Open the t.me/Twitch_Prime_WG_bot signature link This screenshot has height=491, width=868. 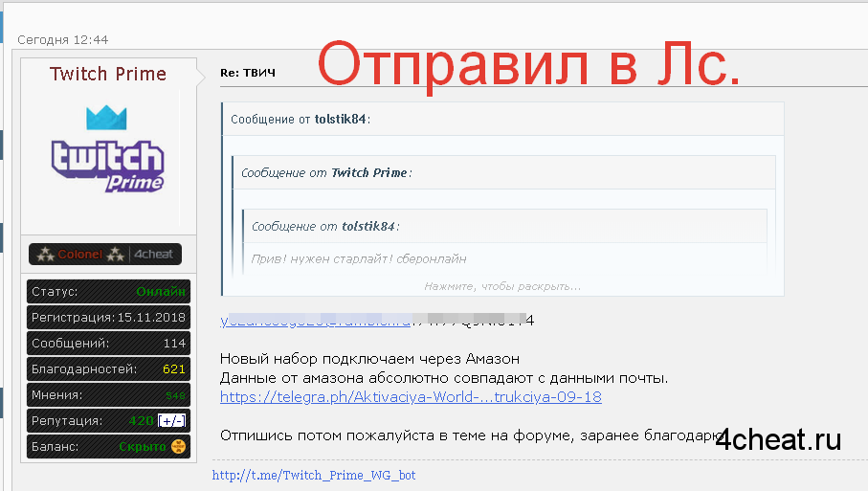[314, 475]
